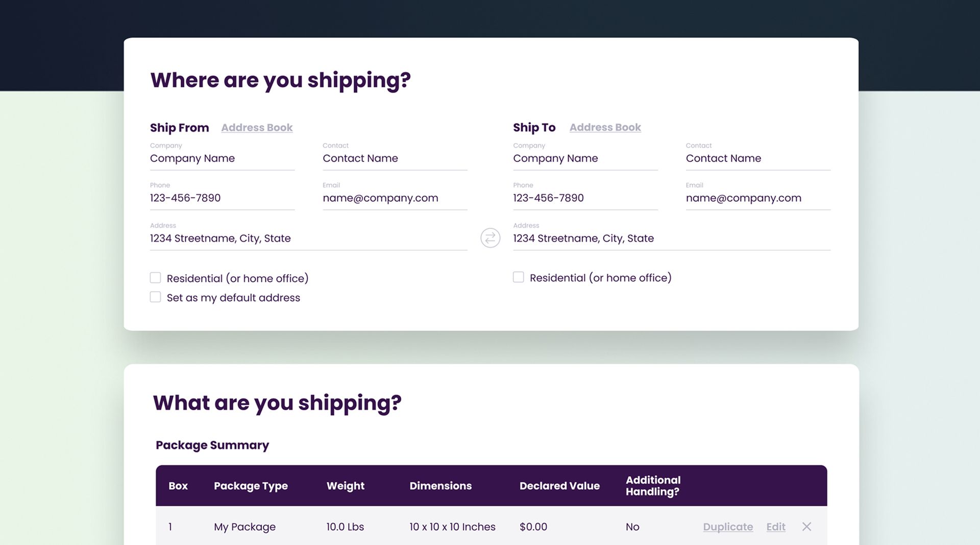Enable Residential (or home office) for Ship From

click(x=155, y=277)
